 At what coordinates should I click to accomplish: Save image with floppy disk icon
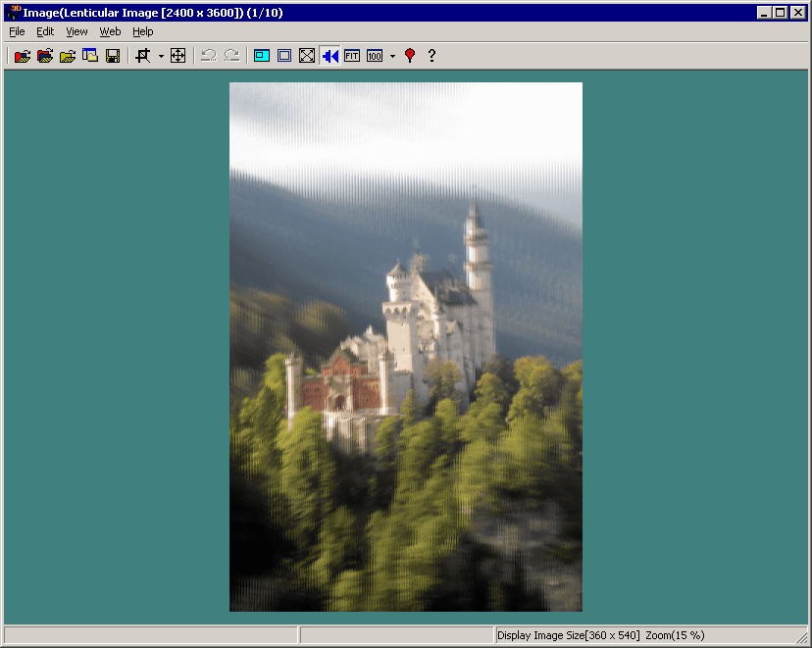click(x=113, y=55)
